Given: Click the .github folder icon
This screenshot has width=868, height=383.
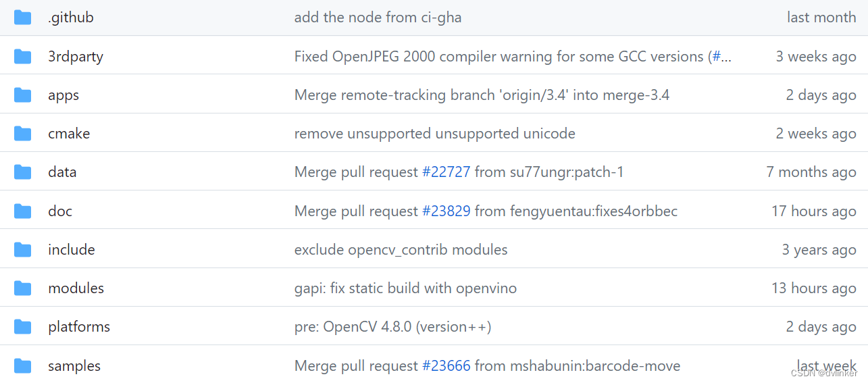Looking at the screenshot, I should coord(23,18).
